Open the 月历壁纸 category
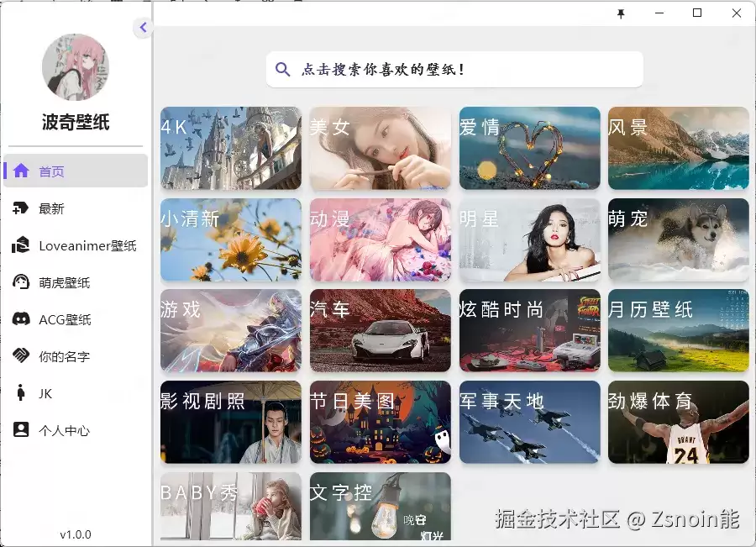 tap(679, 330)
